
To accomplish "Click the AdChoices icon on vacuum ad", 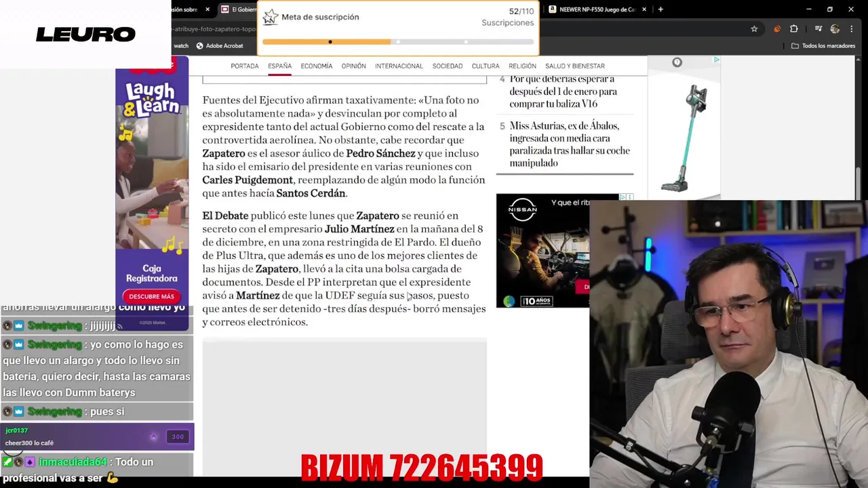I will coord(716,60).
